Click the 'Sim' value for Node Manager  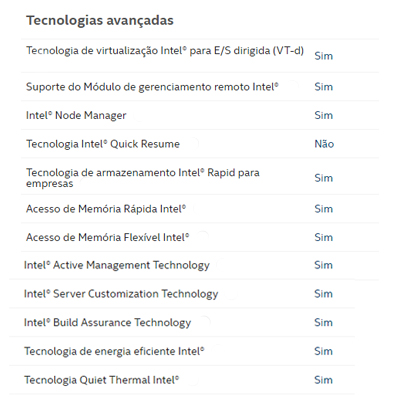click(x=323, y=115)
